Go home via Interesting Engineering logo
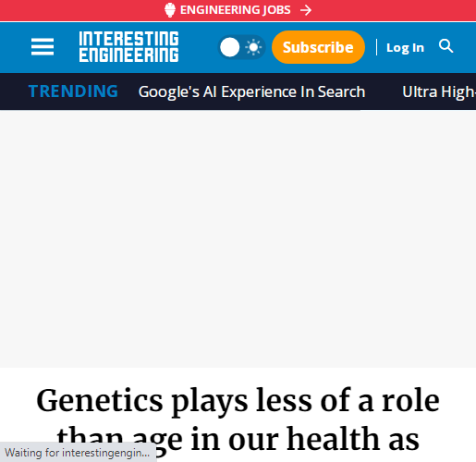476x462 pixels. tap(128, 46)
